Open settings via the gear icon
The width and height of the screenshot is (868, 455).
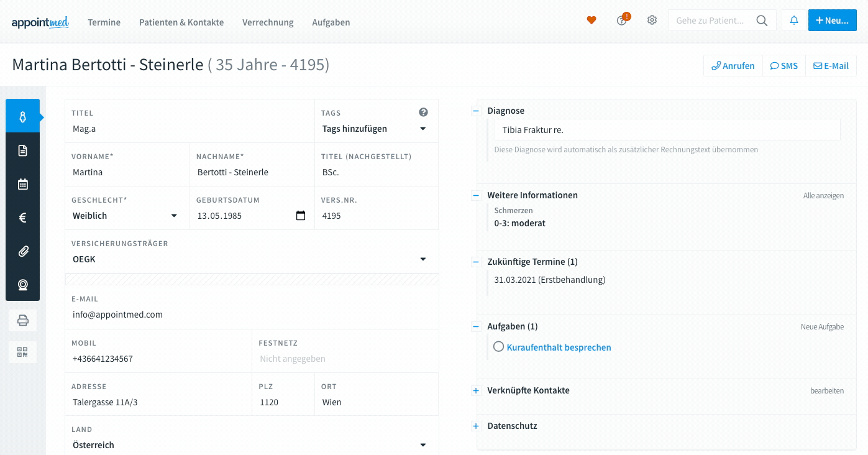(x=652, y=21)
